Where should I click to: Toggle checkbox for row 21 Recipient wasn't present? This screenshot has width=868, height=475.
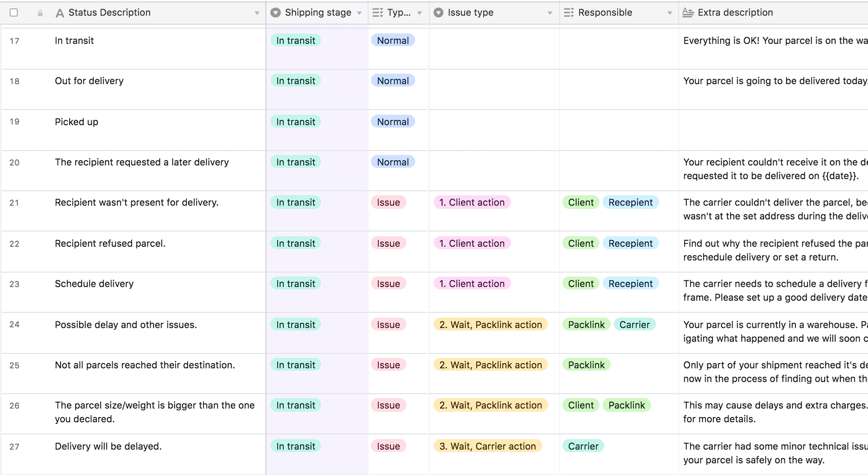[x=15, y=202]
